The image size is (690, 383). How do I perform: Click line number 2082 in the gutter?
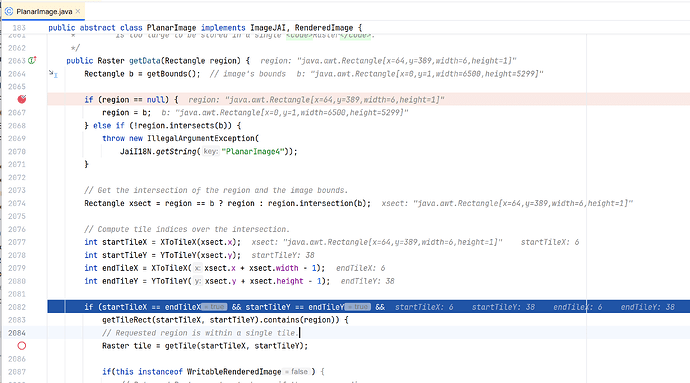(17, 307)
